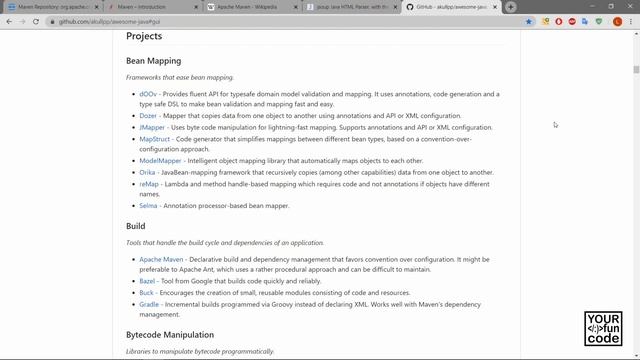Screen dimensions: 640x360
Task: Go back with the browser back arrow
Action: 9,22
